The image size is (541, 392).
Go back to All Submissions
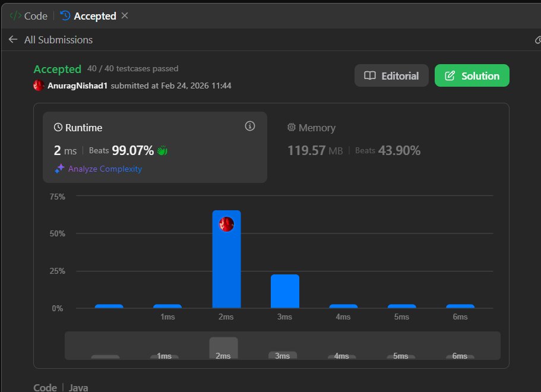click(x=58, y=40)
